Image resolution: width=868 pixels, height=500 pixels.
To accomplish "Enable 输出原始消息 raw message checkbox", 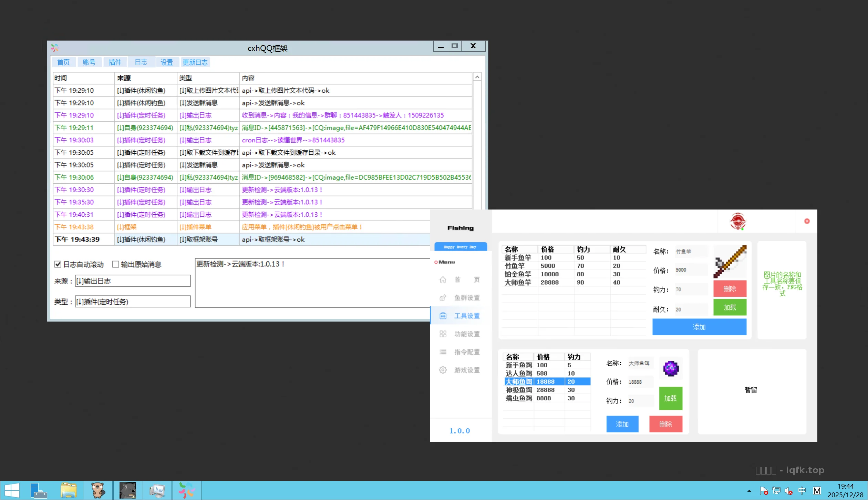I will (116, 264).
